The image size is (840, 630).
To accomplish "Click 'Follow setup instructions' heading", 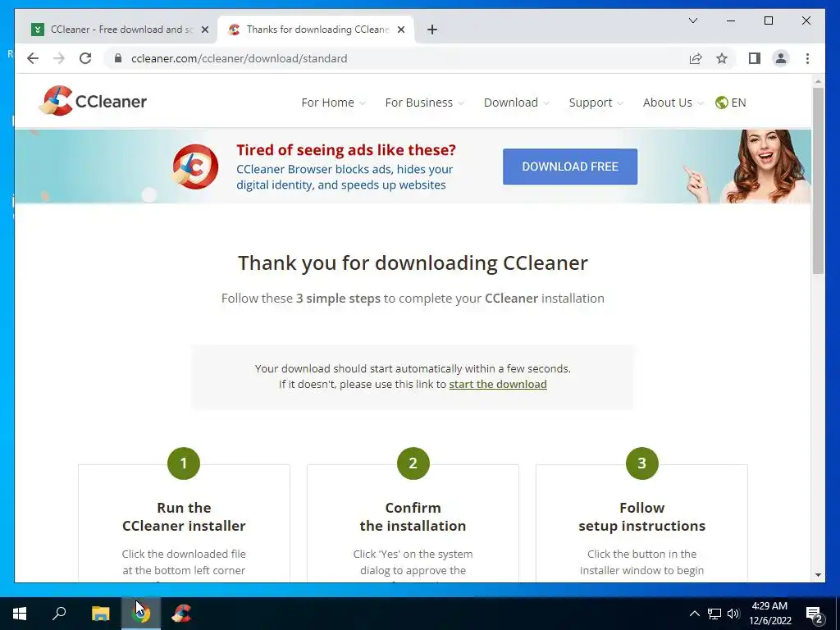I will (x=641, y=517).
